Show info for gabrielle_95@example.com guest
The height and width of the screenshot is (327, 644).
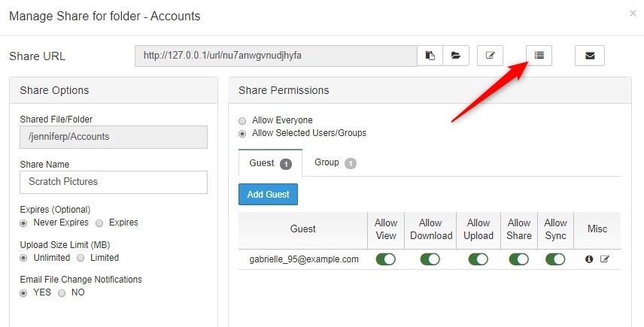pos(589,259)
